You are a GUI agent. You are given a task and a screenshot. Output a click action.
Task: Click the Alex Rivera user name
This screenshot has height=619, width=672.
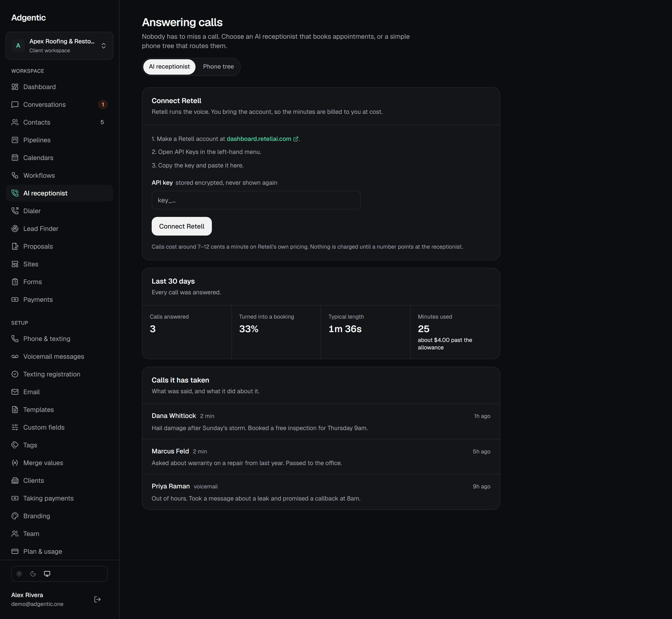coord(27,595)
